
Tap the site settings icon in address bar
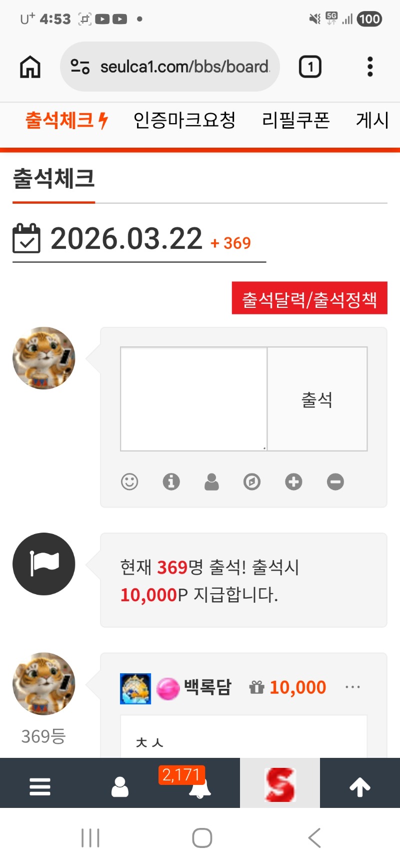(80, 67)
